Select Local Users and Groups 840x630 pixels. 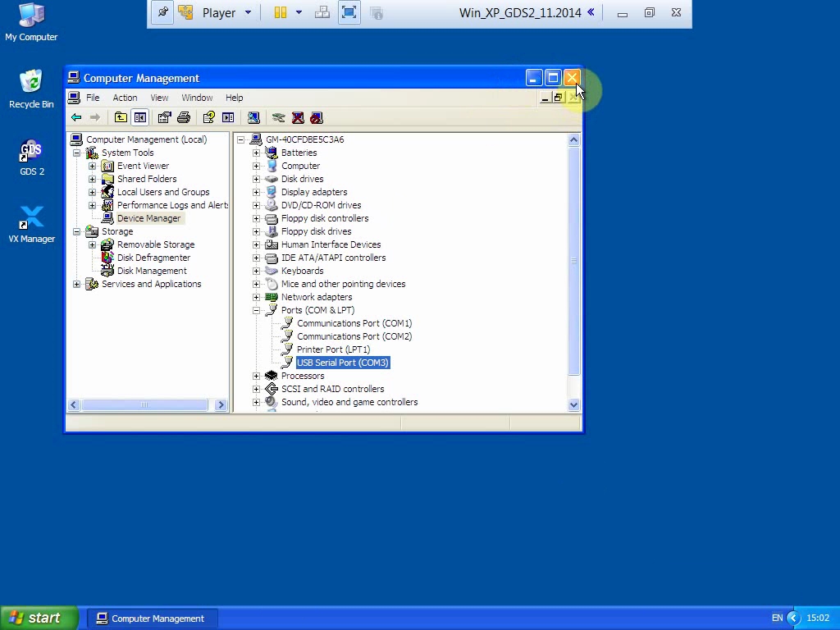click(163, 192)
